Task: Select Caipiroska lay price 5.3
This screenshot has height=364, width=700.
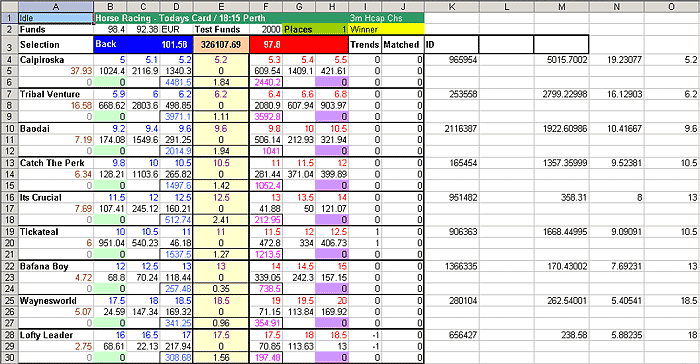Action: coord(266,60)
